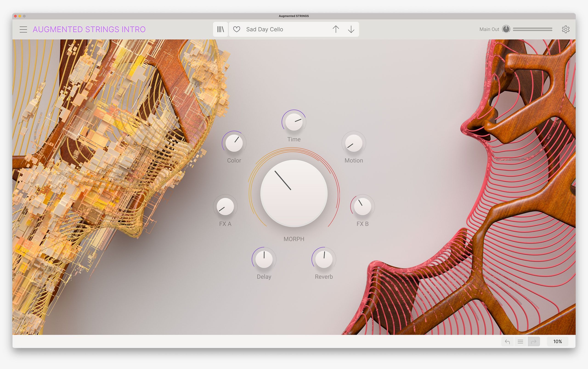
Task: Toggle the favorite heart icon for Sad Day Cello
Action: [237, 29]
